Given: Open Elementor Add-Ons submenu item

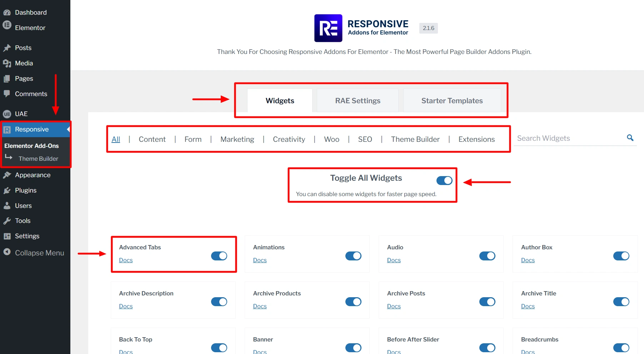Looking at the screenshot, I should pos(31,146).
